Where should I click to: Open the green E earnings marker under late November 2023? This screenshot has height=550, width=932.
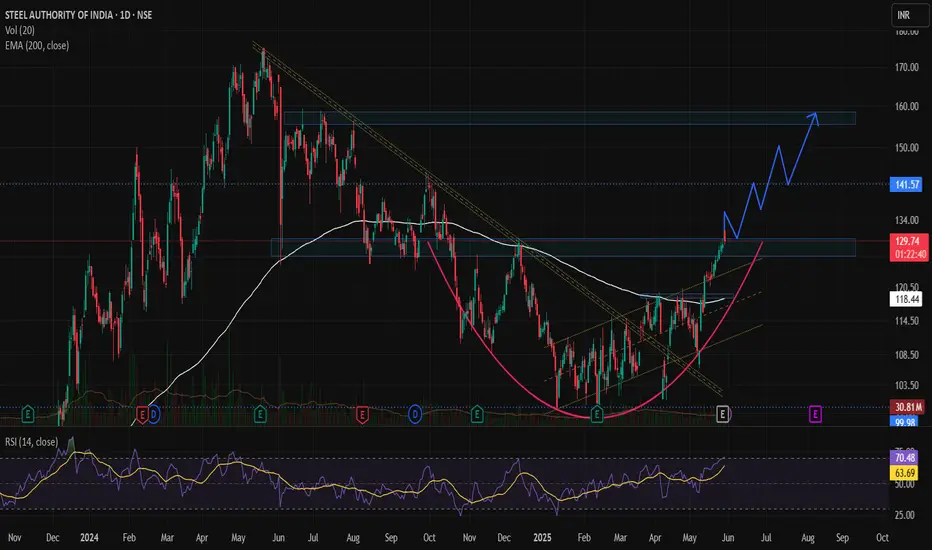tap(27, 414)
